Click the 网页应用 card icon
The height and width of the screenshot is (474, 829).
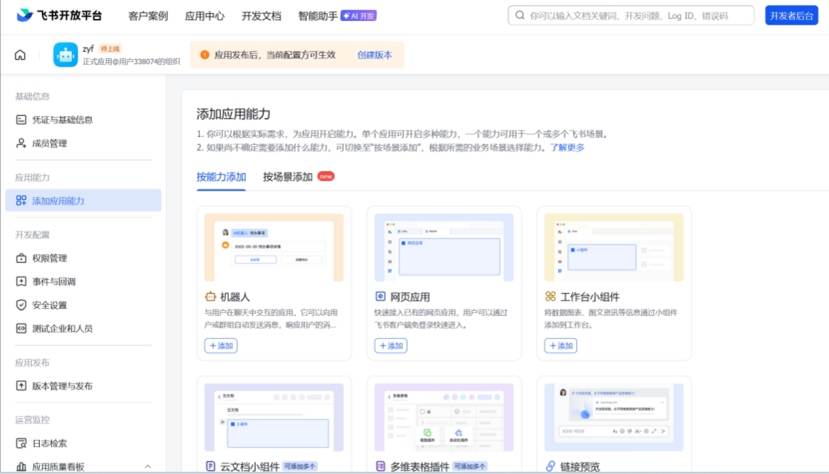click(x=380, y=296)
